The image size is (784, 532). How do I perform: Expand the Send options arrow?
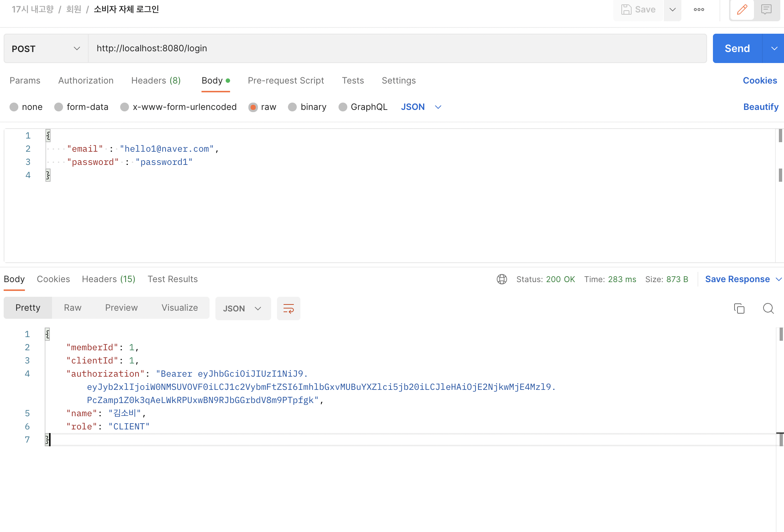(774, 48)
